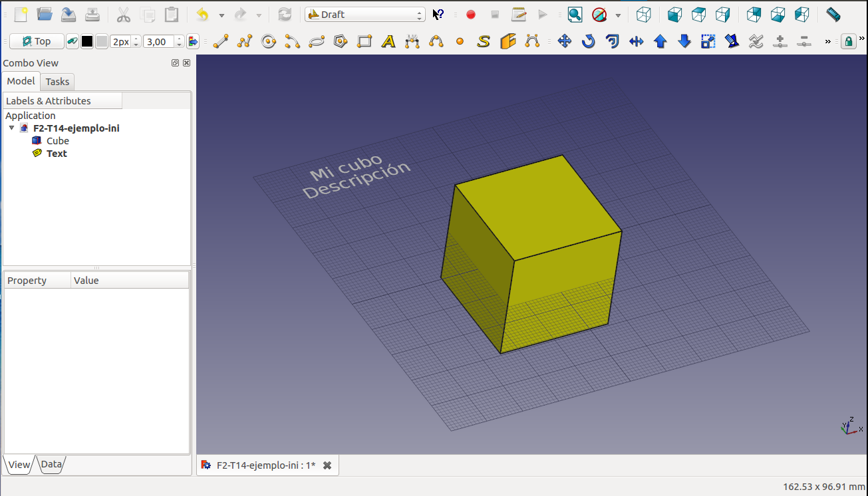Select the Cube object in tree
The image size is (868, 496).
click(x=57, y=141)
